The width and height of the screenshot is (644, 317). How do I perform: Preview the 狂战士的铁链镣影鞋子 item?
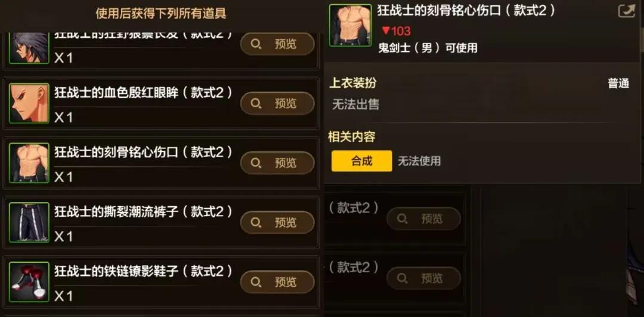coord(277,282)
